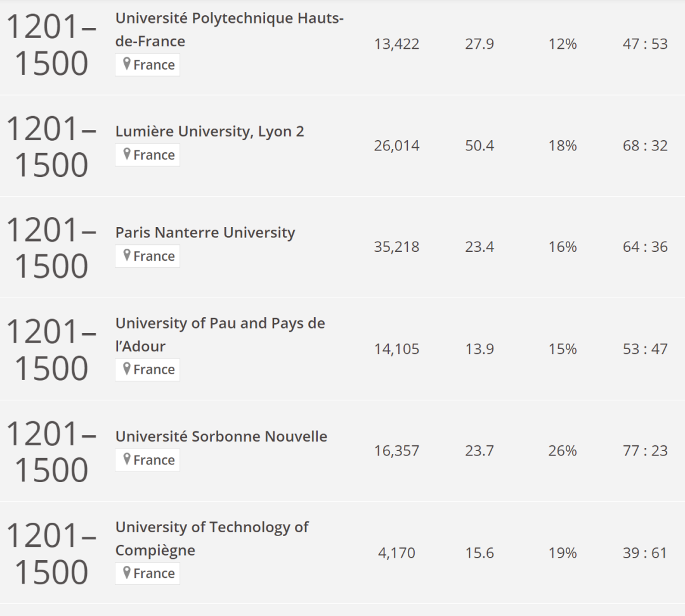Open Paris Nanterre University link
The width and height of the screenshot is (685, 616).
coord(205,232)
